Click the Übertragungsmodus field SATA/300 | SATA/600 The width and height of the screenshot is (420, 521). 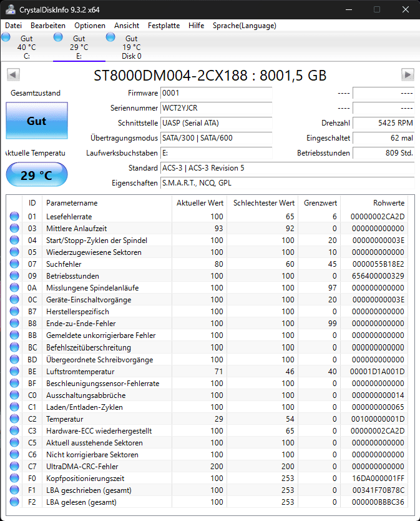216,138
